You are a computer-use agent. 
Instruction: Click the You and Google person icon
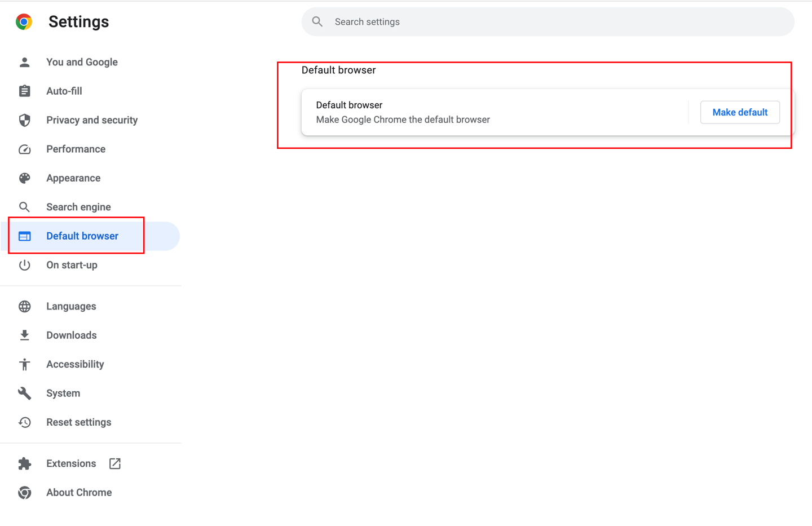(x=24, y=62)
